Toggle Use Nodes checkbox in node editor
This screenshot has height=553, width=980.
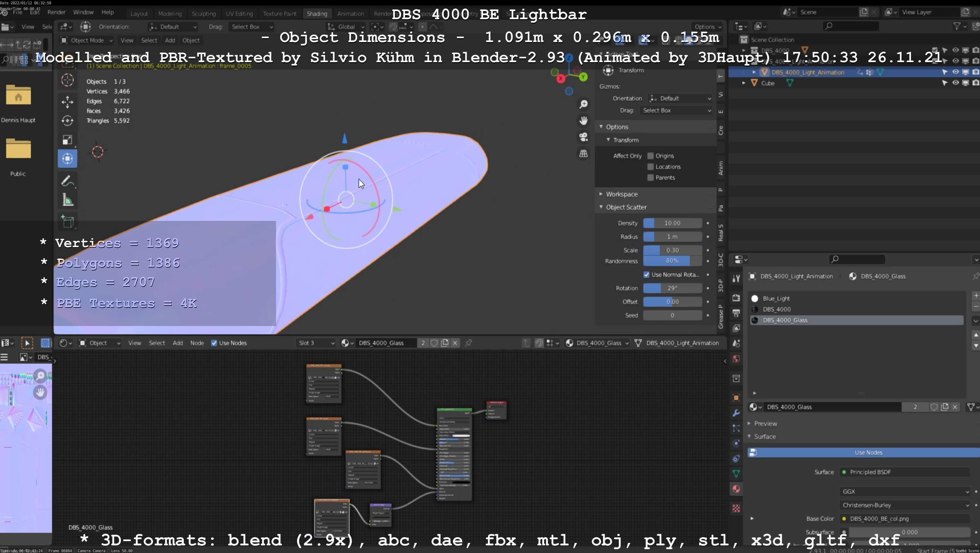[214, 343]
